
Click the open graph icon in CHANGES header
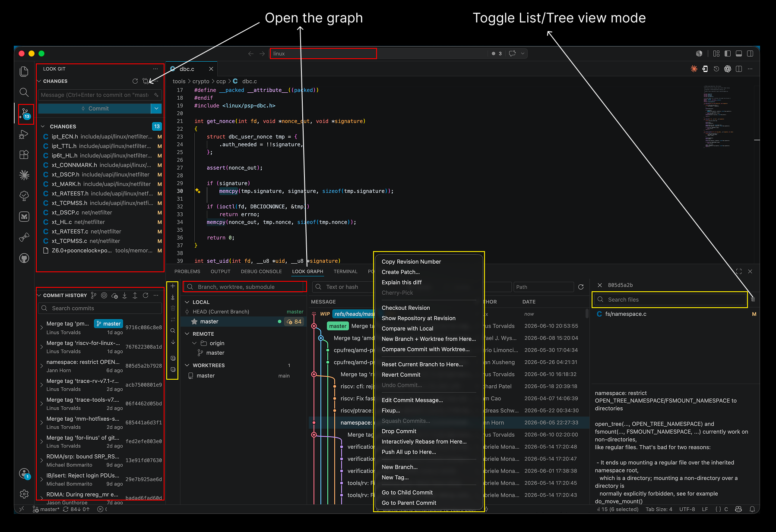click(146, 81)
